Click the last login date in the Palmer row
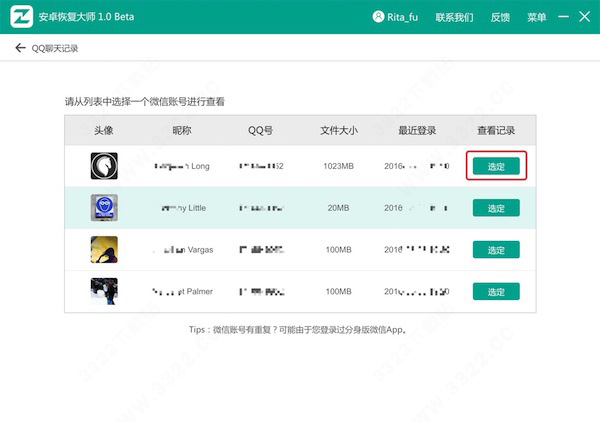This screenshot has height=422, width=600. click(417, 292)
